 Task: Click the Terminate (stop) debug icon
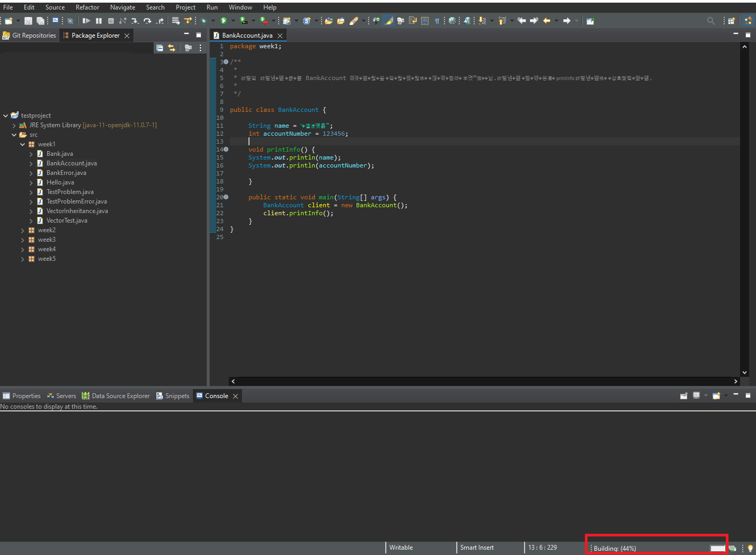(111, 21)
